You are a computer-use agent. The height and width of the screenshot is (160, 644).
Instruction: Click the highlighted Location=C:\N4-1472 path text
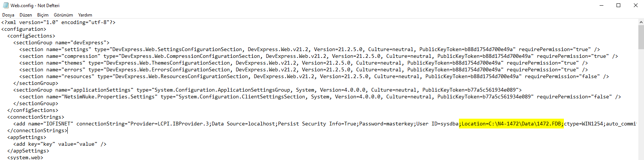[511, 124]
